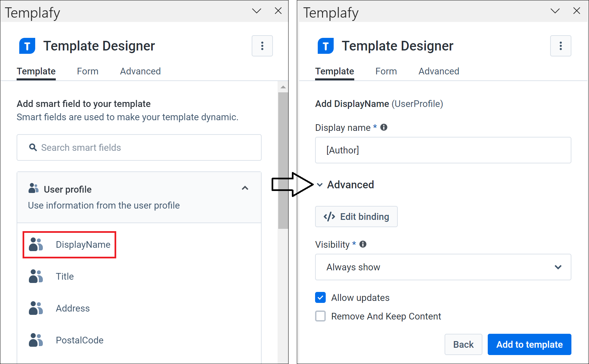Click the info icon next to Visibility
Viewport: 589px width, 364px height.
[363, 244]
